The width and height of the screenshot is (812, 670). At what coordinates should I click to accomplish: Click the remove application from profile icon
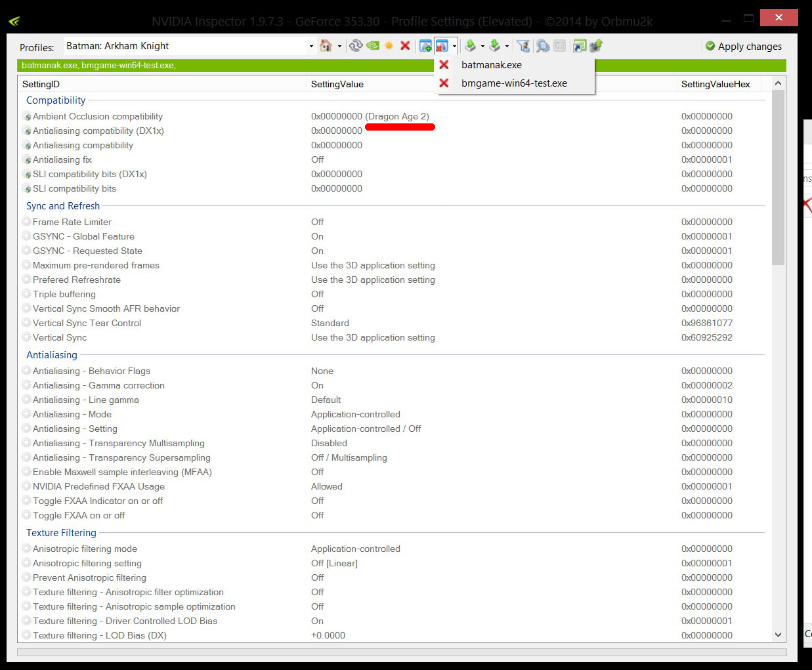(x=442, y=46)
